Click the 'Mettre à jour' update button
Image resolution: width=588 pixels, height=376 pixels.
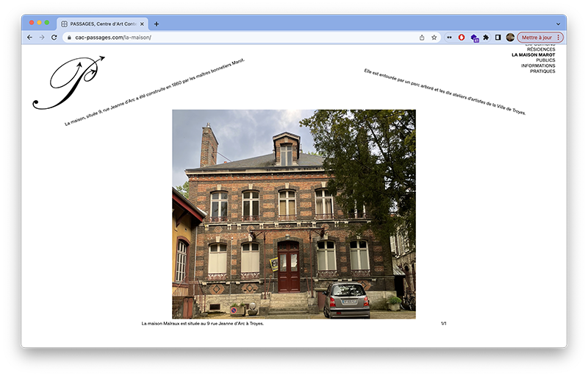[536, 37]
